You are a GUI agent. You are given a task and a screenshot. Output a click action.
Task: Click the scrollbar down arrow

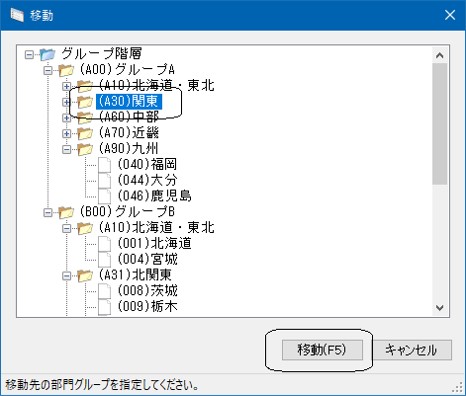coord(440,307)
